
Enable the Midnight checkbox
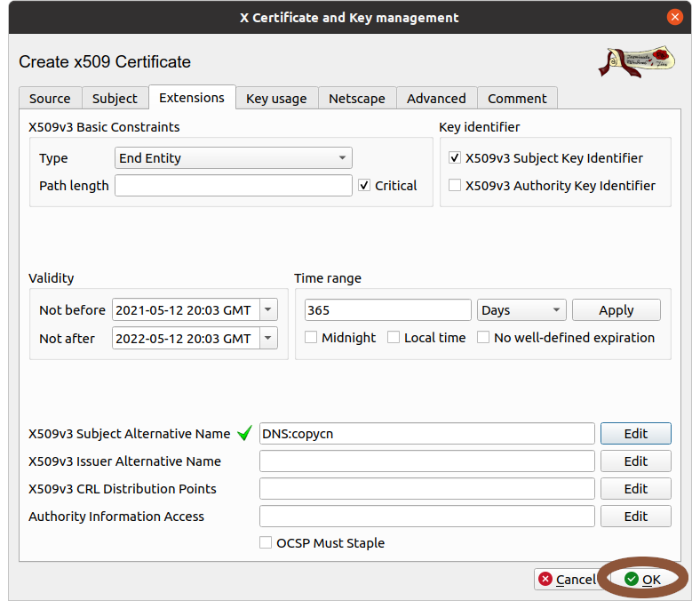pos(311,337)
